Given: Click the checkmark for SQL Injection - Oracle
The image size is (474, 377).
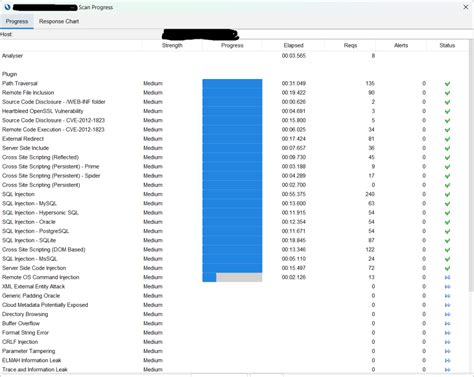Looking at the screenshot, I should pos(447,222).
